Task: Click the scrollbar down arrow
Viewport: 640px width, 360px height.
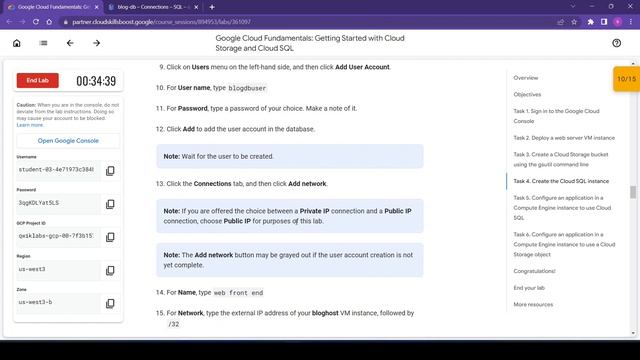Action: tap(633, 333)
